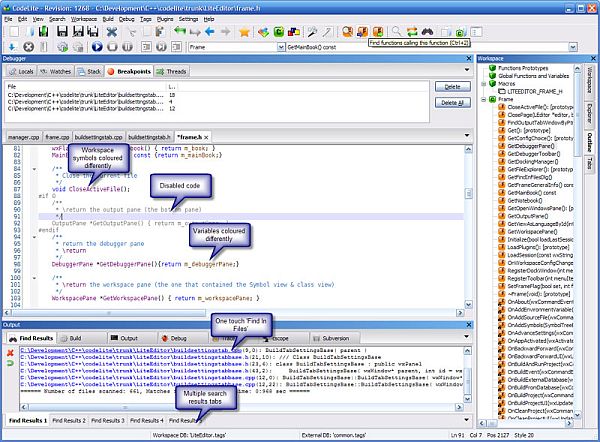Switch to the Watches debugger tab
The image size is (600, 442).
[56, 72]
